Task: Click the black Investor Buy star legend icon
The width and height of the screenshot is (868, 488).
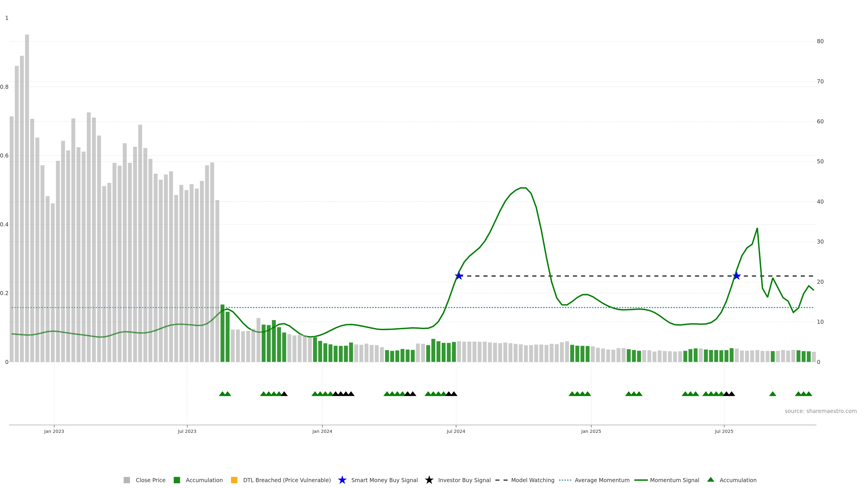Action: coord(429,480)
